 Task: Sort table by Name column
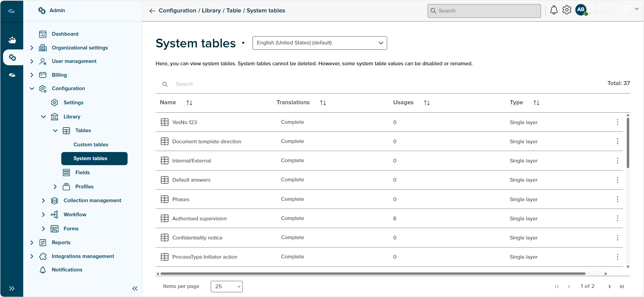coord(189,103)
